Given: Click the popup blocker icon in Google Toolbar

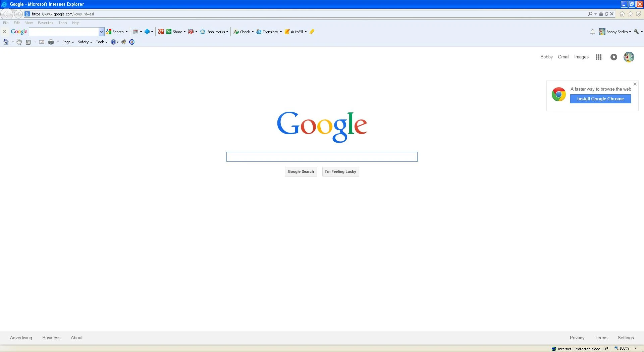Looking at the screenshot, I should (191, 32).
